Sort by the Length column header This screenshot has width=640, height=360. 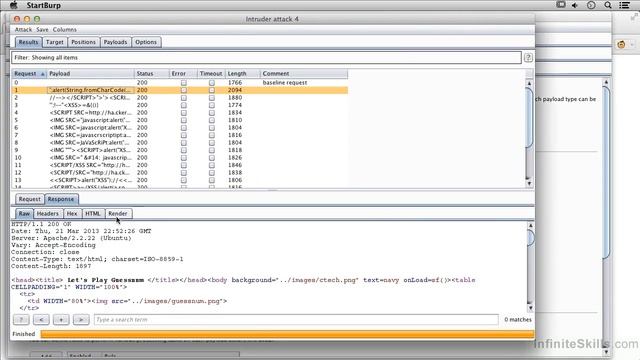pos(242,73)
